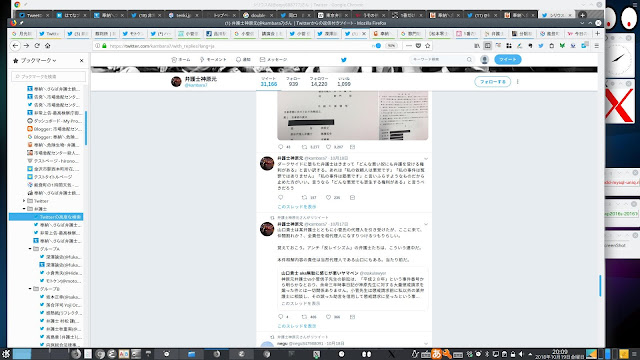Click the 90% zoom level badge
This screenshot has height=360, width=640.
391,46
